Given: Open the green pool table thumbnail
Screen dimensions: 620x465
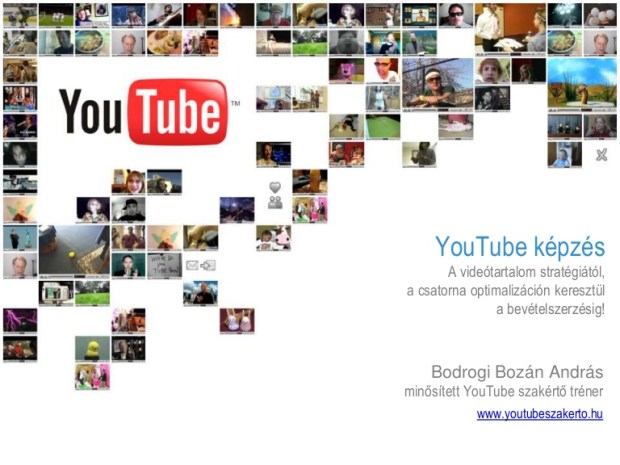Looking at the screenshot, I should click(382, 127).
